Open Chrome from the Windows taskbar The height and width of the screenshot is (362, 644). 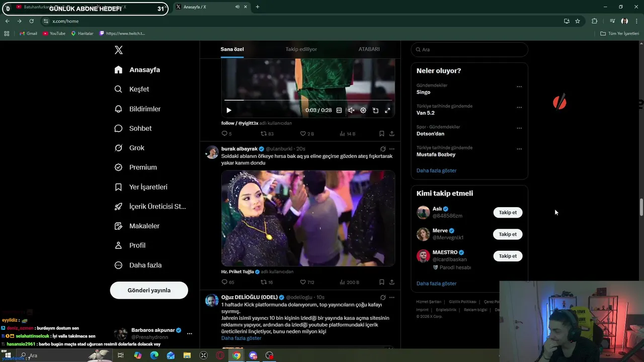236,355
